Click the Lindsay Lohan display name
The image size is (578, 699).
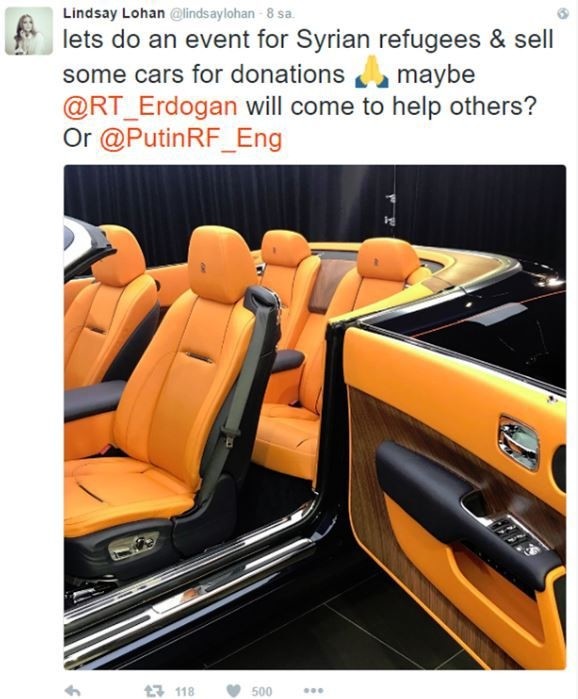coord(114,13)
